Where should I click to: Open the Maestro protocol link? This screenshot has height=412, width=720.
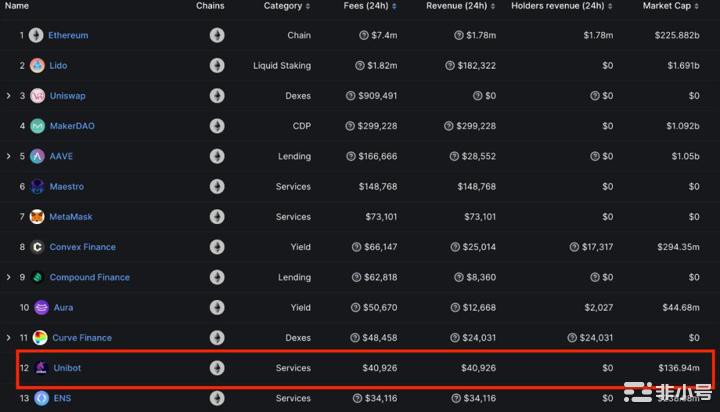tap(66, 187)
